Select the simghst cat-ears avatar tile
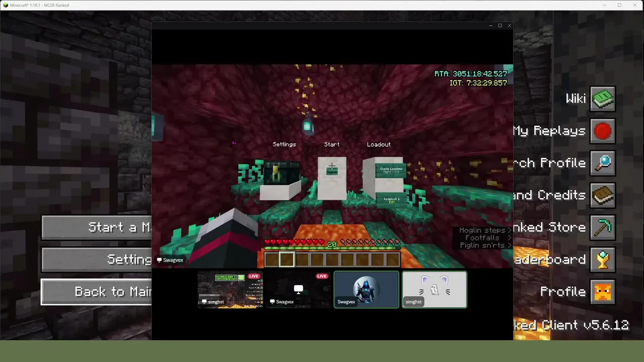The width and height of the screenshot is (644, 362). pos(434,290)
